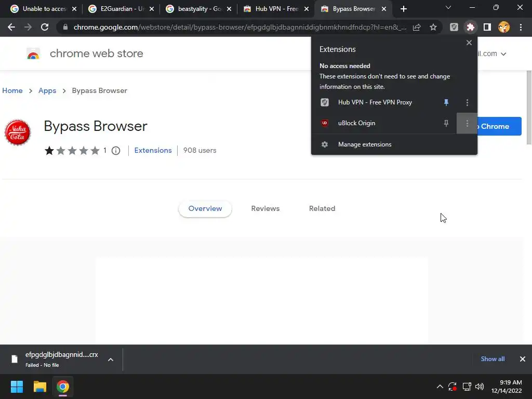Click the Bypass Browser Nuka Cola icon
The height and width of the screenshot is (399, 532).
click(18, 132)
